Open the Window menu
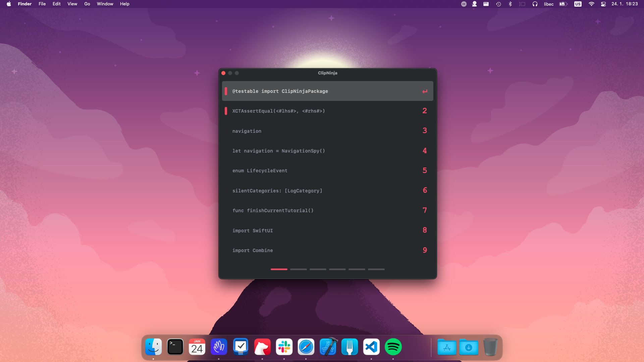 click(105, 4)
